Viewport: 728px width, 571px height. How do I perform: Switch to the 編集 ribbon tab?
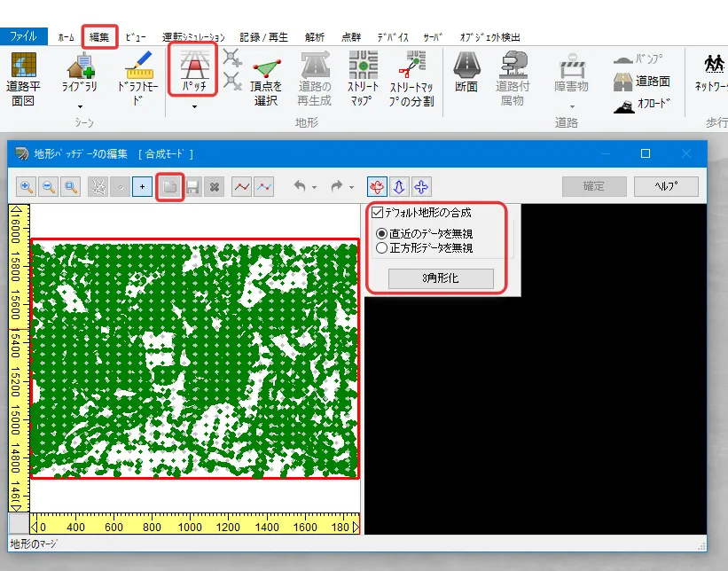pyautogui.click(x=99, y=37)
